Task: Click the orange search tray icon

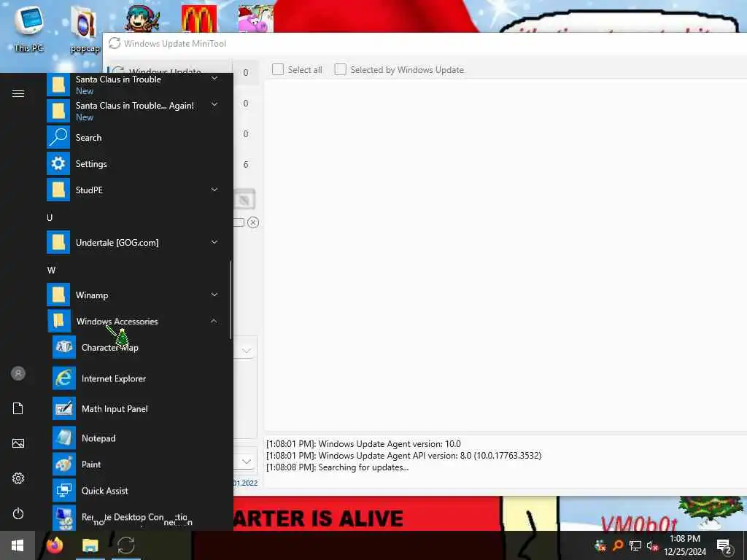Action: click(x=618, y=545)
